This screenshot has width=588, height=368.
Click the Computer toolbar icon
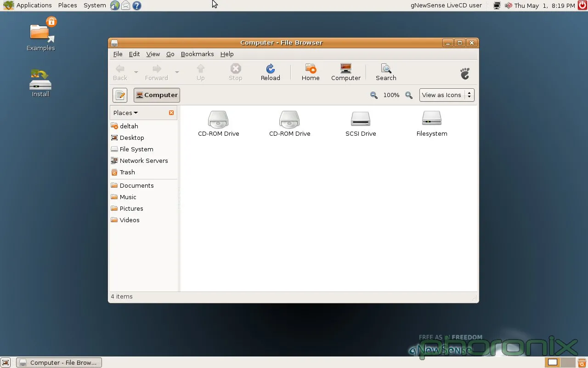[346, 72]
